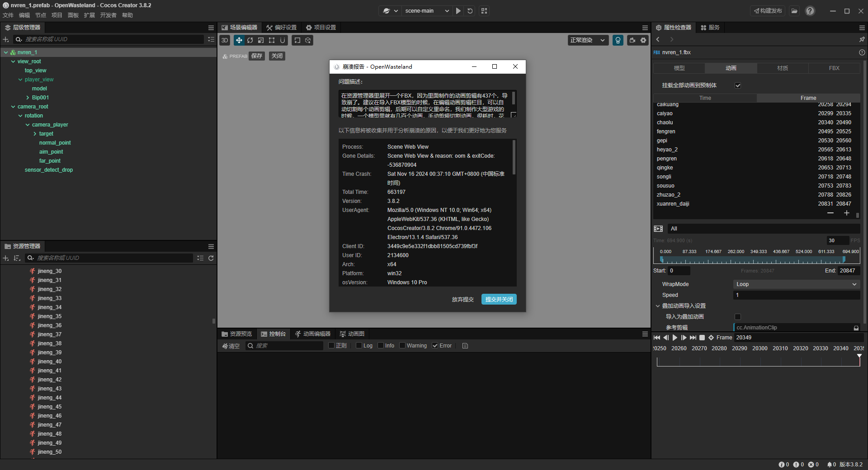Open the snap (magnet) tool settings

click(x=283, y=40)
